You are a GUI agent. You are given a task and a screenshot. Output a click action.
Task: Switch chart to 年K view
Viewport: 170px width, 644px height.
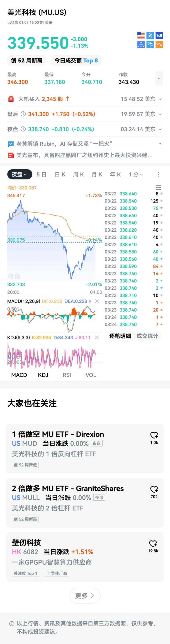pos(115,174)
